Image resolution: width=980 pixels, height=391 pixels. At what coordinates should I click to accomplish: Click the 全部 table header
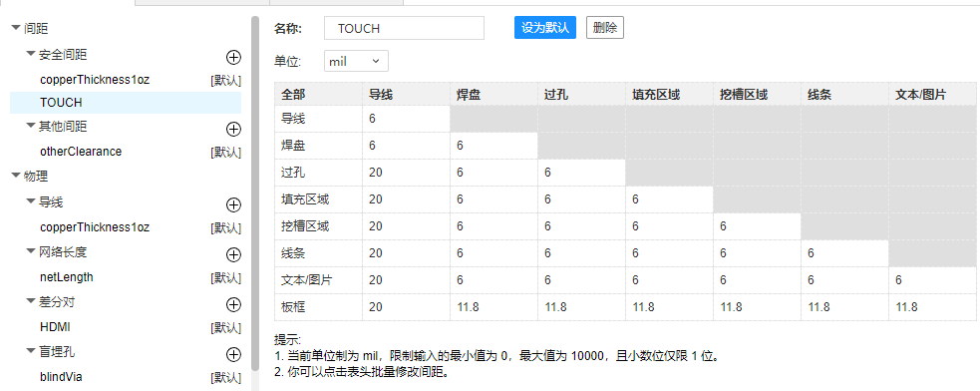(318, 95)
